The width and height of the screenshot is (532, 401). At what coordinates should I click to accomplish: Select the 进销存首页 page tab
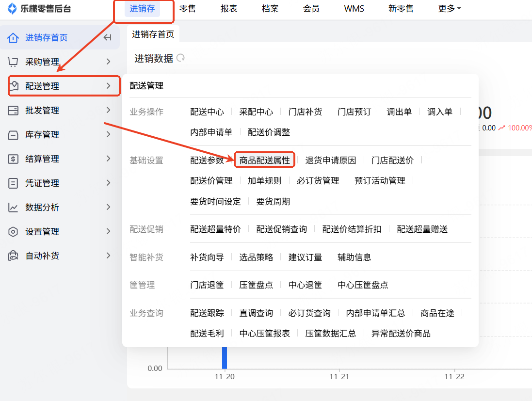[153, 34]
